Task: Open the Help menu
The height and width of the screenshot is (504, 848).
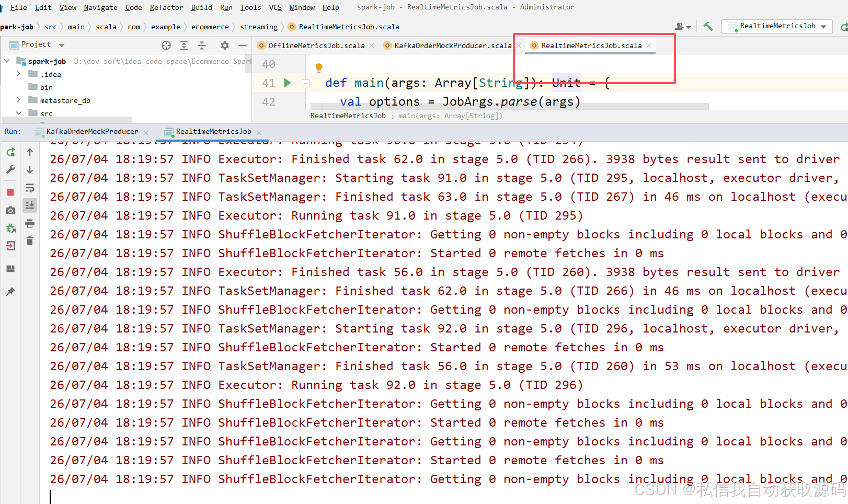Action: [330, 7]
